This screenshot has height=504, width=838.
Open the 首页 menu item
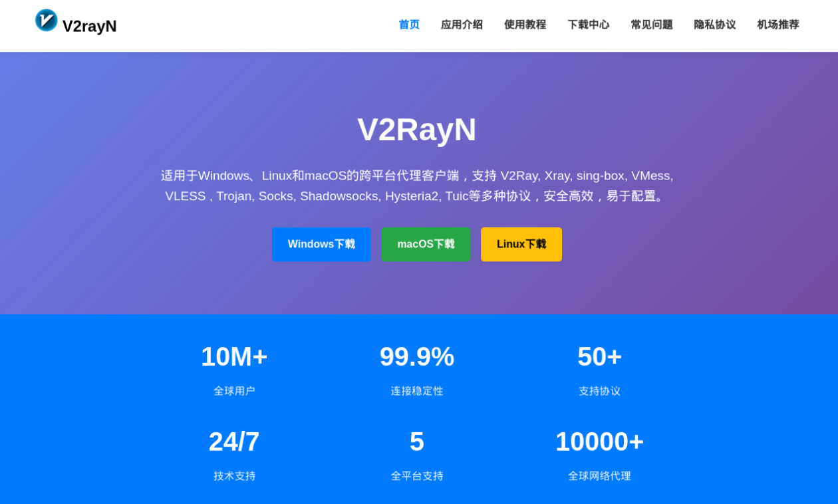pyautogui.click(x=409, y=25)
